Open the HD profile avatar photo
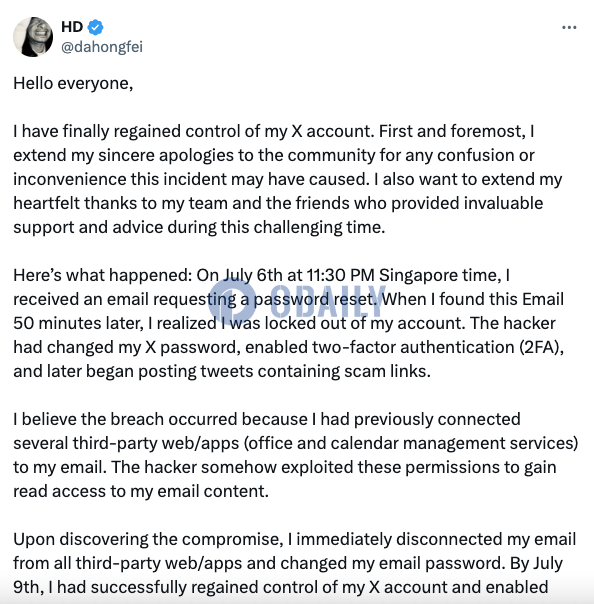 33,37
